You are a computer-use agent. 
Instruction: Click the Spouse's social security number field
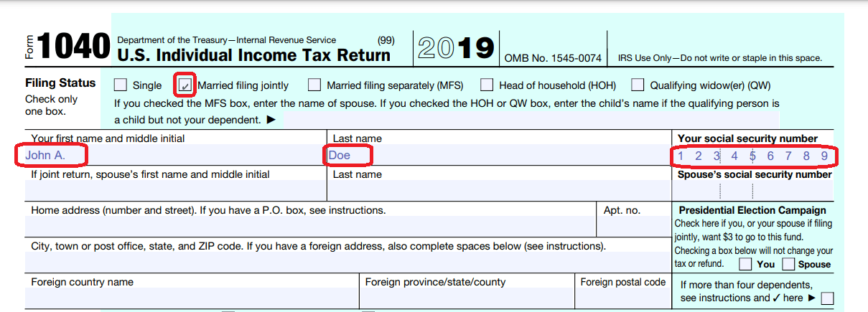[x=752, y=191]
